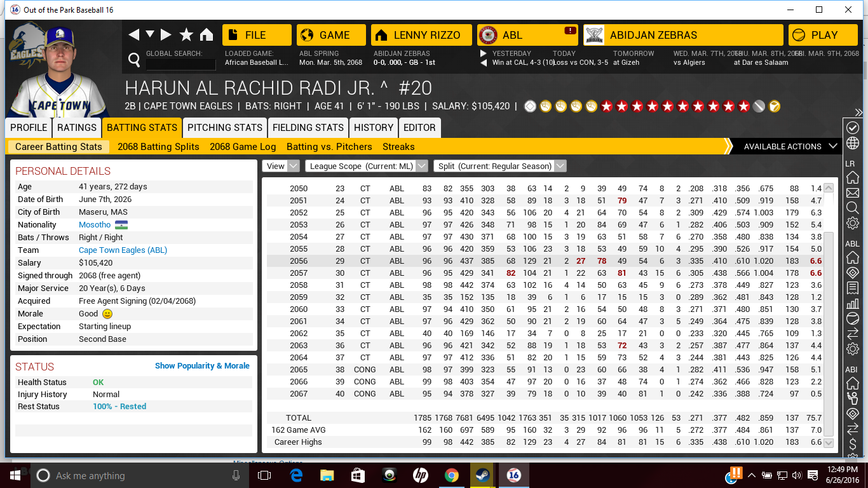
Task: Click the checkmark circle icon in sidebar
Action: click(853, 128)
